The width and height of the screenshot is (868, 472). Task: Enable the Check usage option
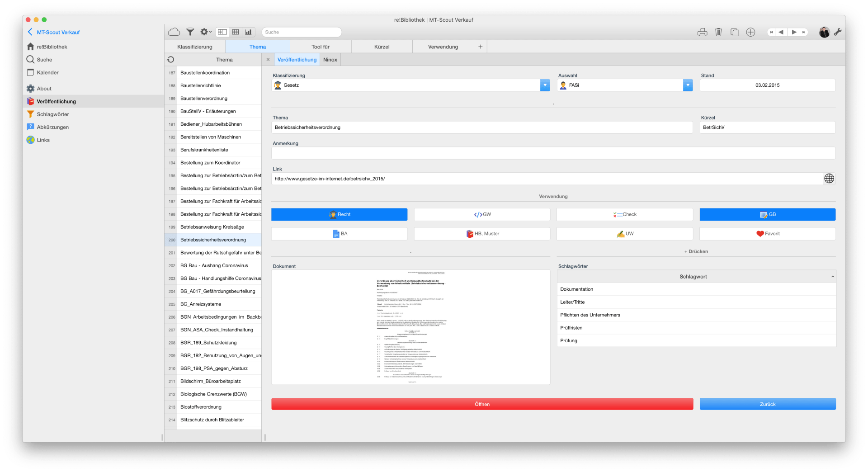(x=624, y=214)
